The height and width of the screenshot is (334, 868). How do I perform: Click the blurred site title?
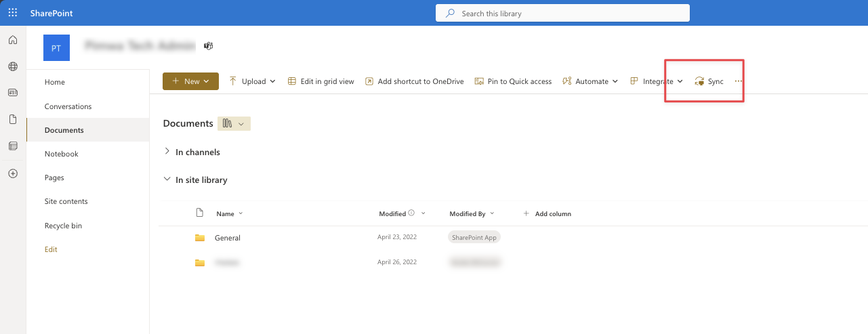140,46
